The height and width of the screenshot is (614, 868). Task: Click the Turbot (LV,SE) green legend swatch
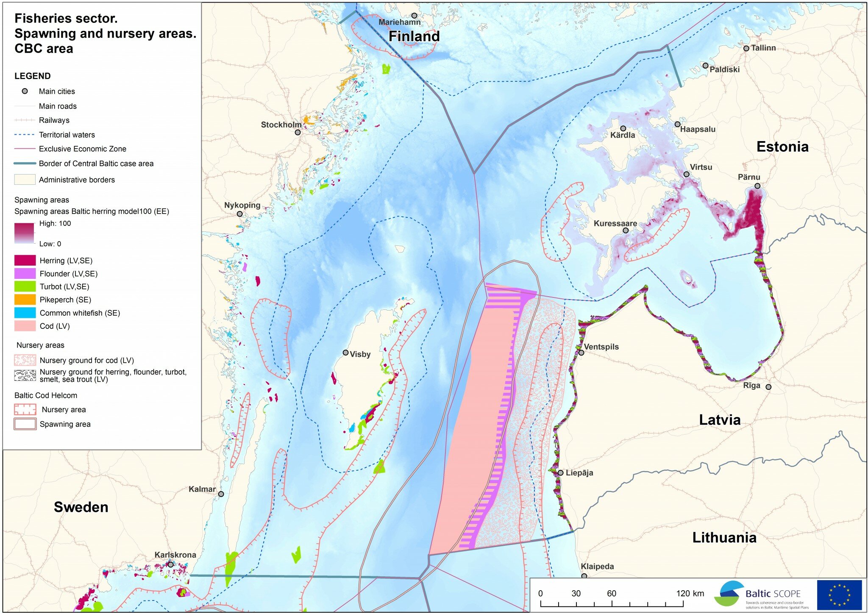(25, 286)
